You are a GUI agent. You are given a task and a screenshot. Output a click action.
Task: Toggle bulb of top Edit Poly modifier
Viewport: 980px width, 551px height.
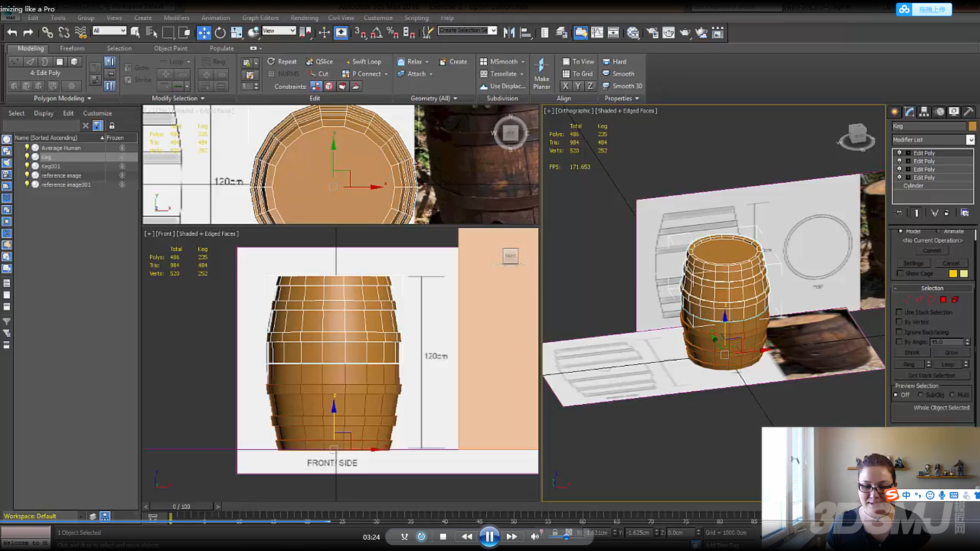pos(900,153)
